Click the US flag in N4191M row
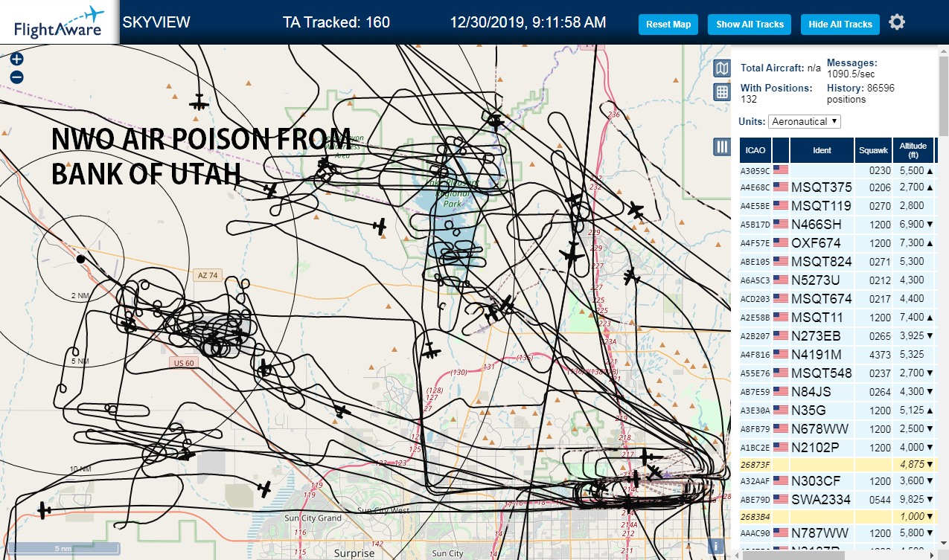The width and height of the screenshot is (949, 560). coord(781,355)
